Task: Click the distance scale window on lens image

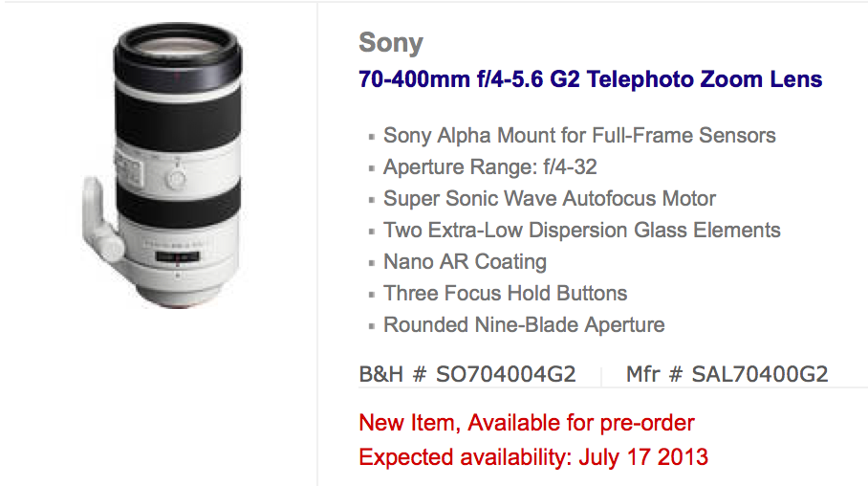Action: 177,257
